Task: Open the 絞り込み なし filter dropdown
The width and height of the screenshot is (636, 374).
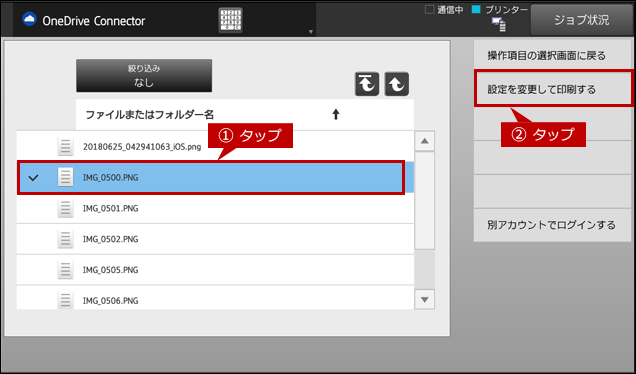Action: pyautogui.click(x=144, y=75)
